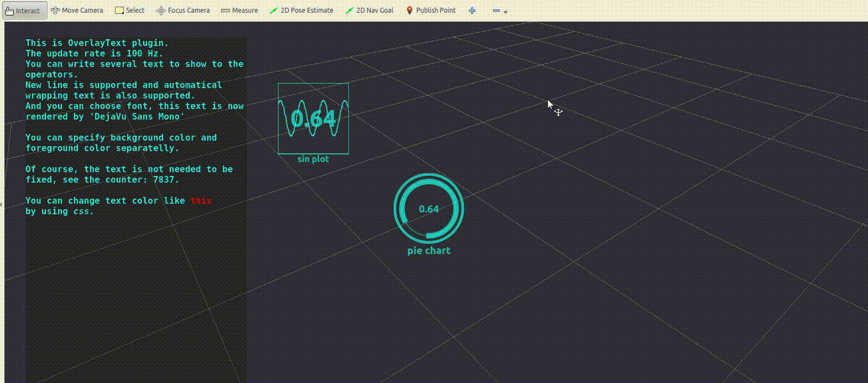The width and height of the screenshot is (868, 383).
Task: Activate the Move Camera tool
Action: click(77, 11)
